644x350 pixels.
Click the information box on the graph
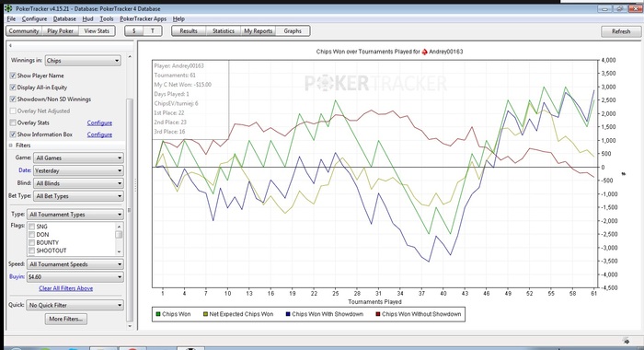(190, 99)
